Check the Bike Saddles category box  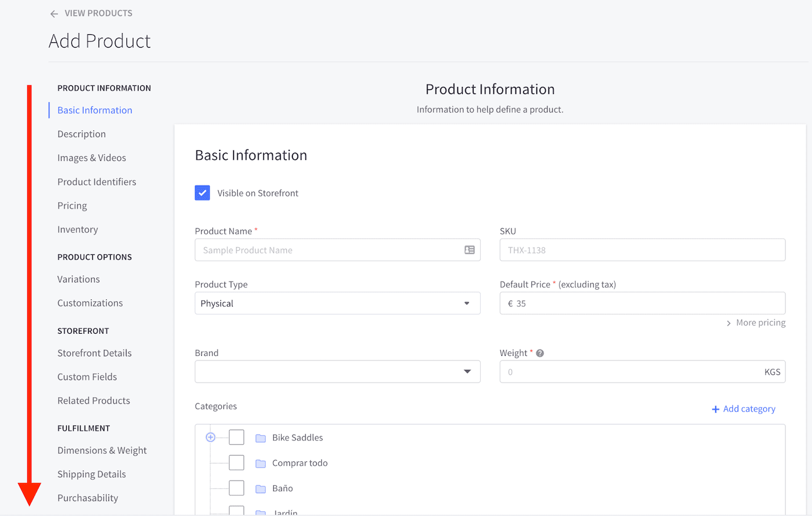pos(237,437)
